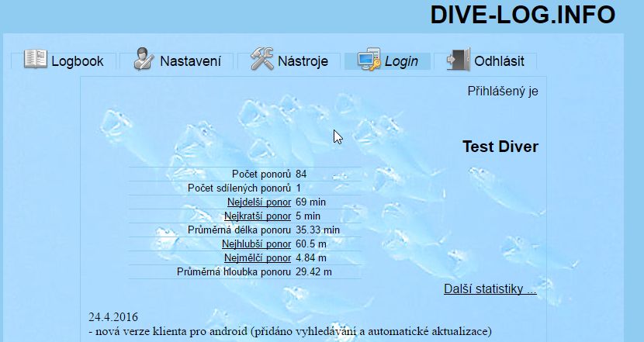Choose the Odhlásit tab label
This screenshot has height=342, width=644.
499,61
